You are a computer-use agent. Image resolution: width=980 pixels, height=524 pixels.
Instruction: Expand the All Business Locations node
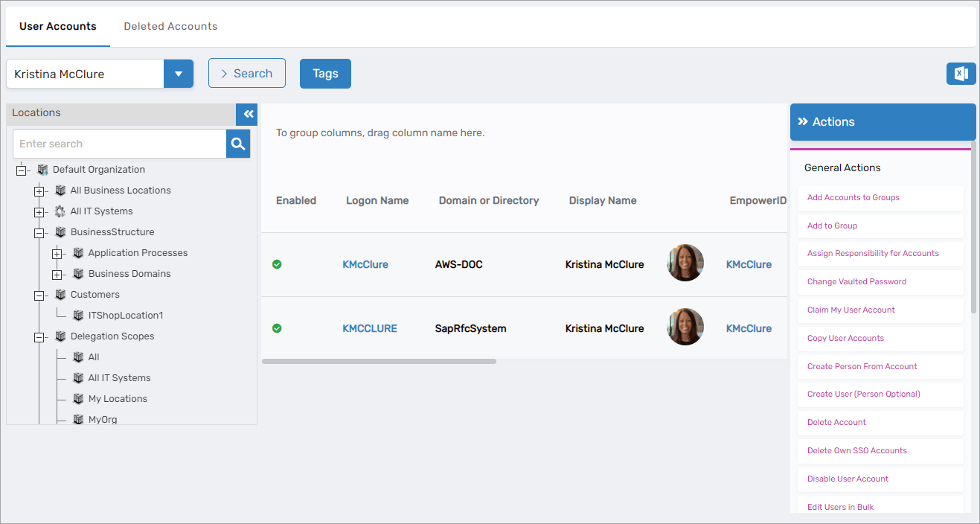[39, 191]
